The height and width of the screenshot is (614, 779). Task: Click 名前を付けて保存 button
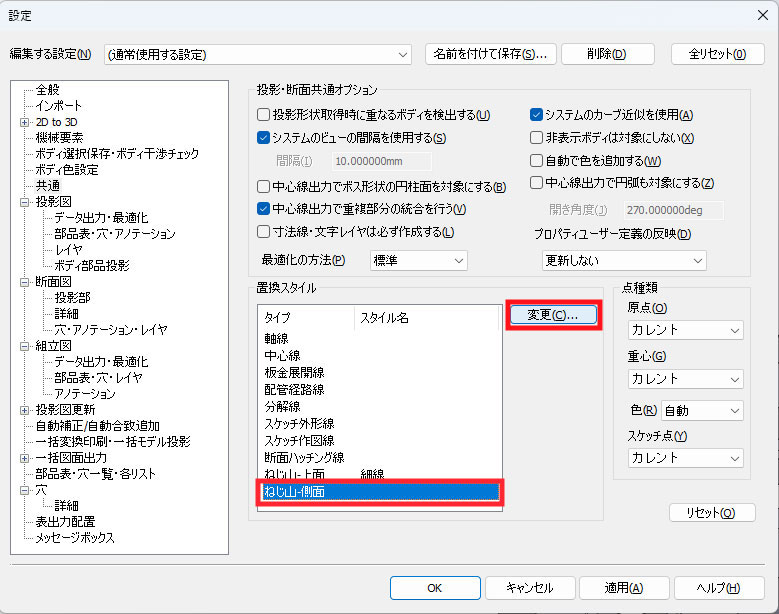point(489,54)
